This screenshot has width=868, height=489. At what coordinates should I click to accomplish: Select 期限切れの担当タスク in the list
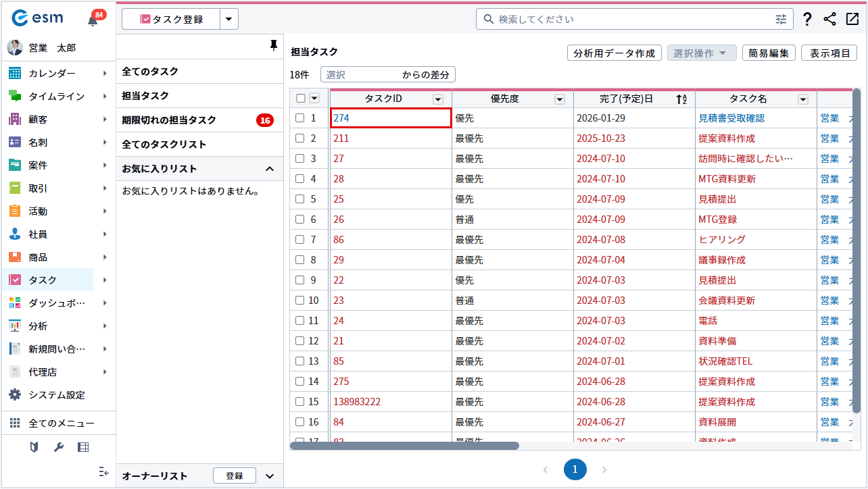click(169, 120)
